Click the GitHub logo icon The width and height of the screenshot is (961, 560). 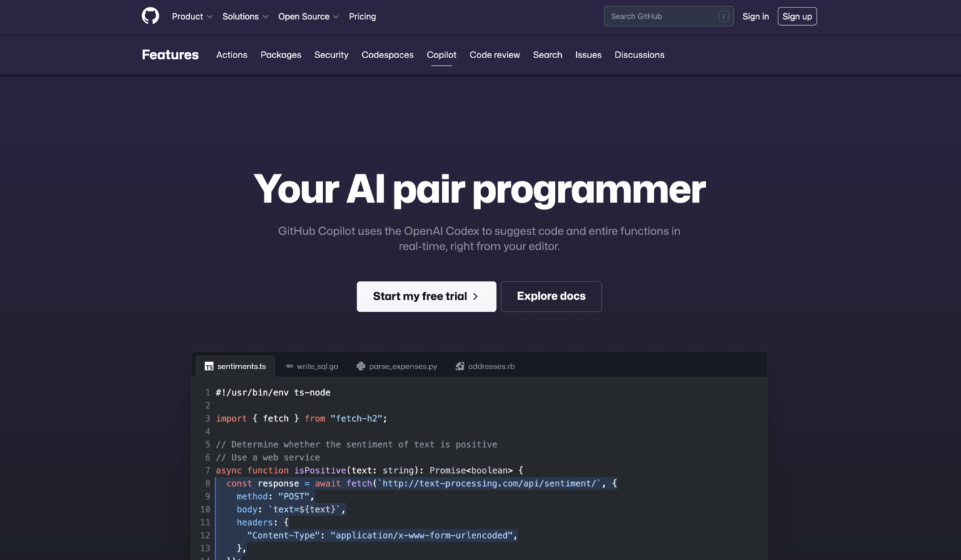[150, 16]
